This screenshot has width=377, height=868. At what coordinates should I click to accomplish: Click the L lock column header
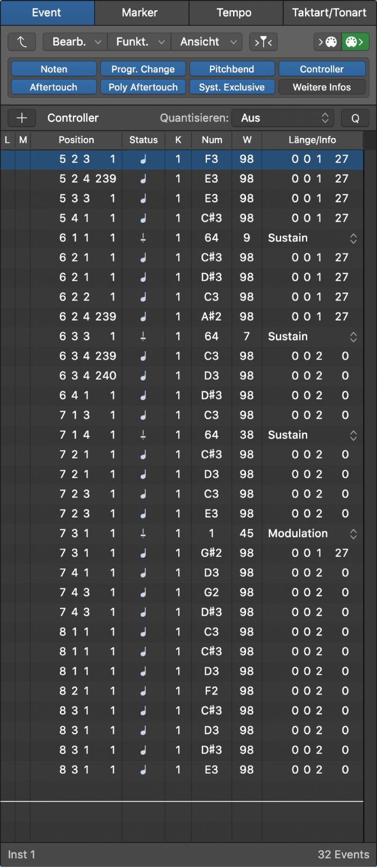[x=8, y=140]
